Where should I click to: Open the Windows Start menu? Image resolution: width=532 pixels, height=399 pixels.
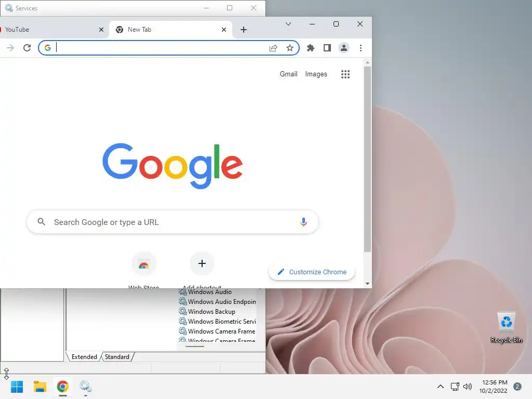tap(17, 387)
